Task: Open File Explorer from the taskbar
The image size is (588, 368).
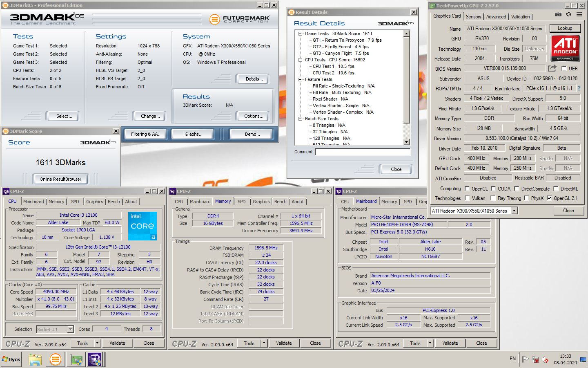Action: pyautogui.click(x=35, y=359)
